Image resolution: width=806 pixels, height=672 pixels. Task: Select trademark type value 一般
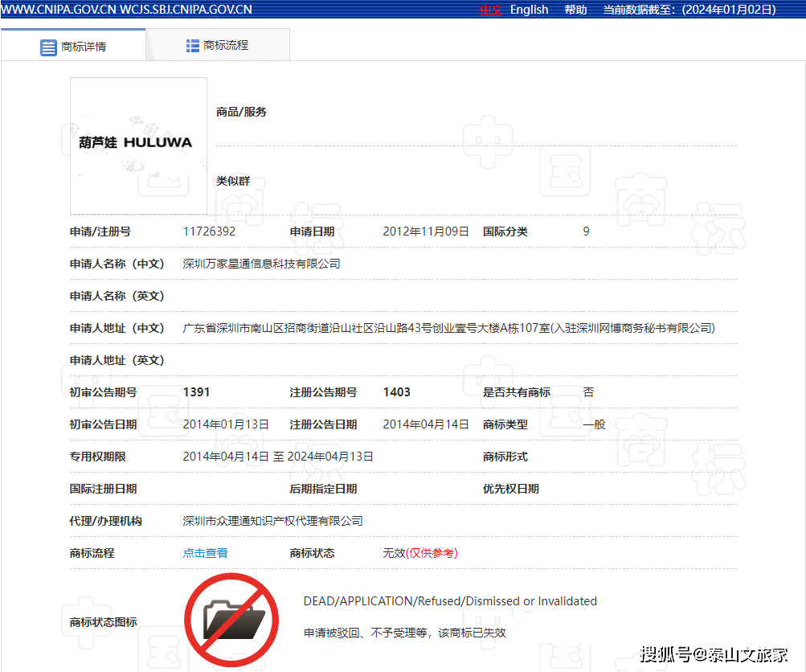(x=594, y=424)
